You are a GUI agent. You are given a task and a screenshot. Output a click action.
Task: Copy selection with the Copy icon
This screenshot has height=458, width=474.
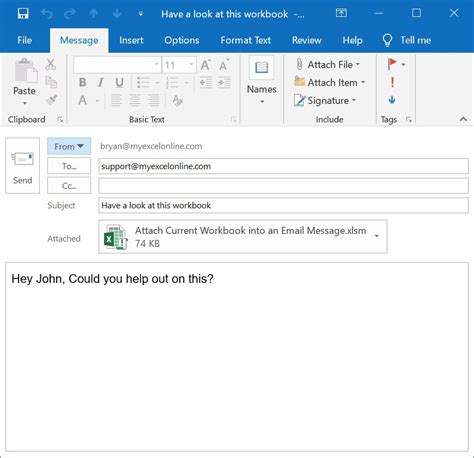pyautogui.click(x=51, y=82)
